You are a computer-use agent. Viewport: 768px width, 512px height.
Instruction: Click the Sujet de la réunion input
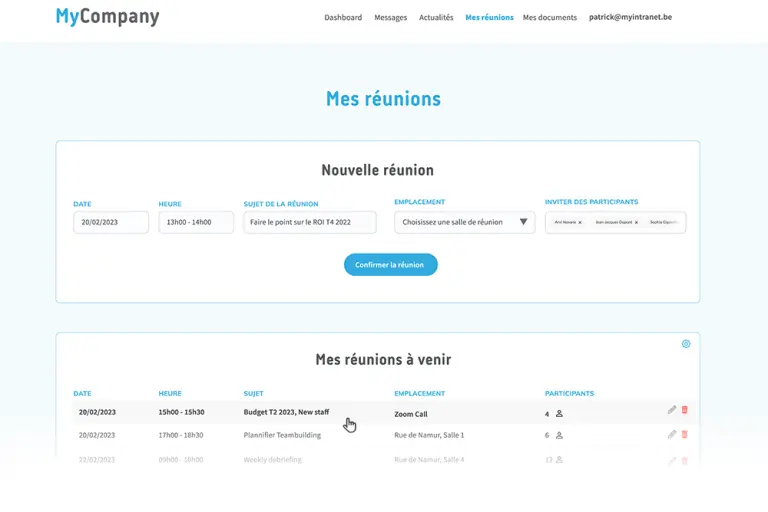(310, 222)
